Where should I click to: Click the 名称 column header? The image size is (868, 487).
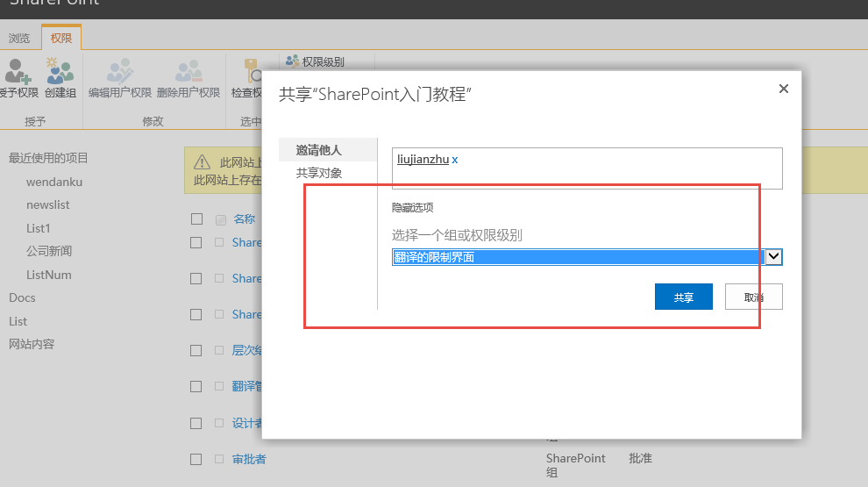pos(244,218)
